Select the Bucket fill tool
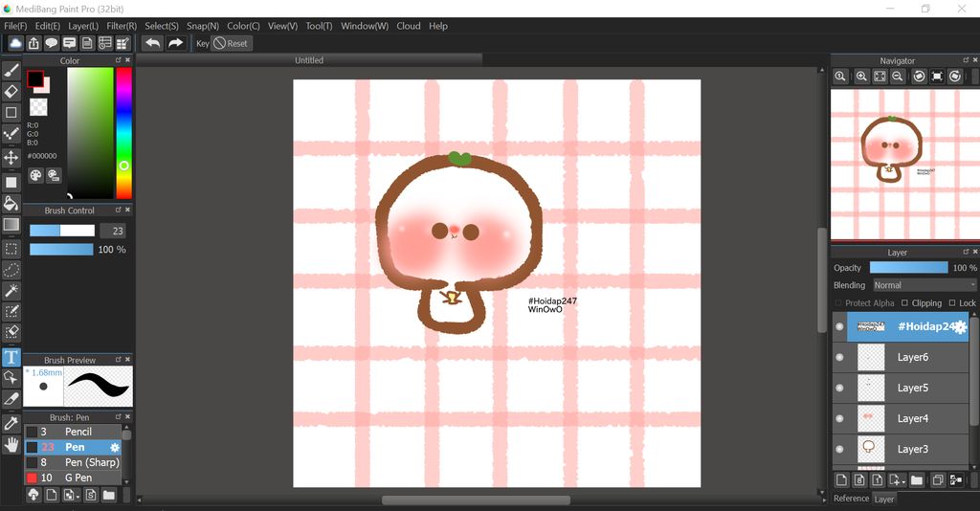The image size is (980, 511). pos(11,203)
